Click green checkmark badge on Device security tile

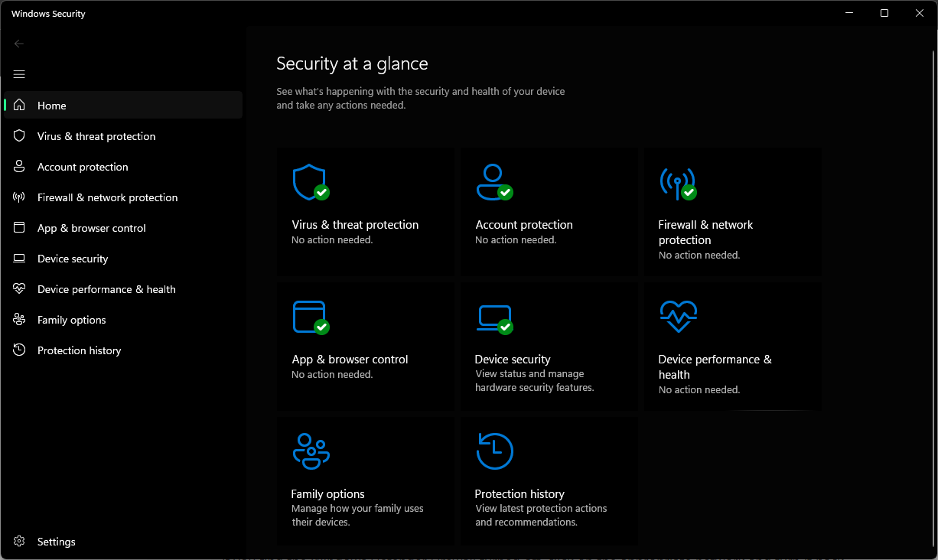(x=505, y=327)
